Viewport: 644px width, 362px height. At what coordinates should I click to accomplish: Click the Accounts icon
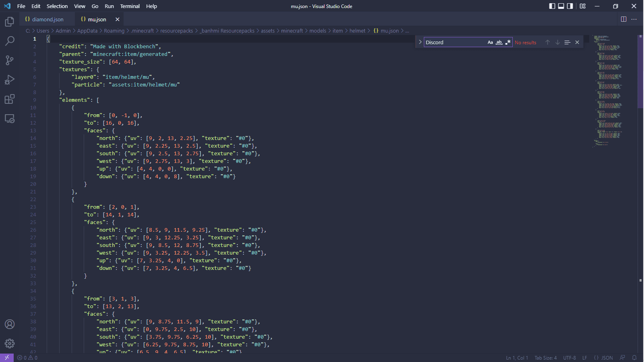click(10, 324)
